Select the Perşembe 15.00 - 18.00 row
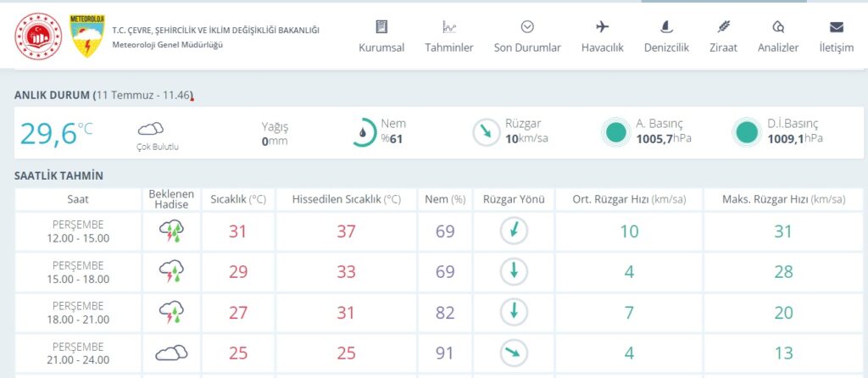The width and height of the screenshot is (868, 378). click(78, 271)
